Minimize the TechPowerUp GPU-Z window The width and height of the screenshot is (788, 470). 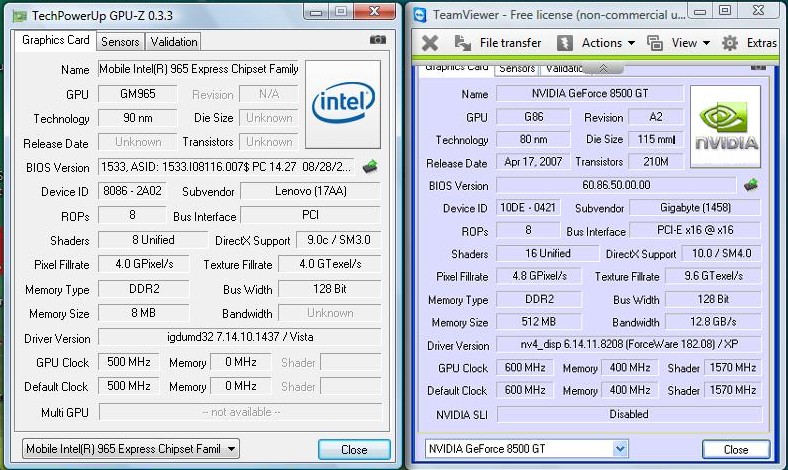click(x=316, y=12)
